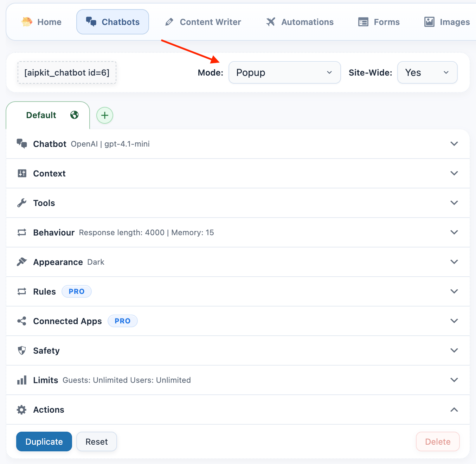Click the green plus add-tab icon
Image resolution: width=476 pixels, height=464 pixels.
(x=105, y=115)
